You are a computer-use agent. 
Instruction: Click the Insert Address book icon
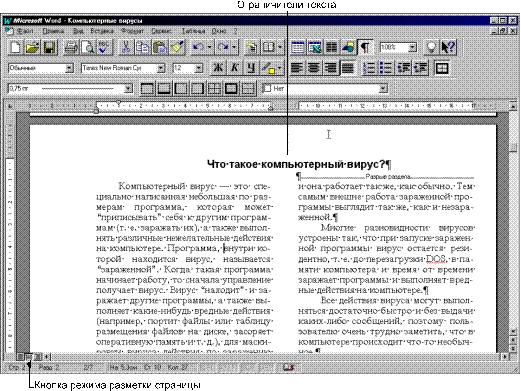(269, 47)
